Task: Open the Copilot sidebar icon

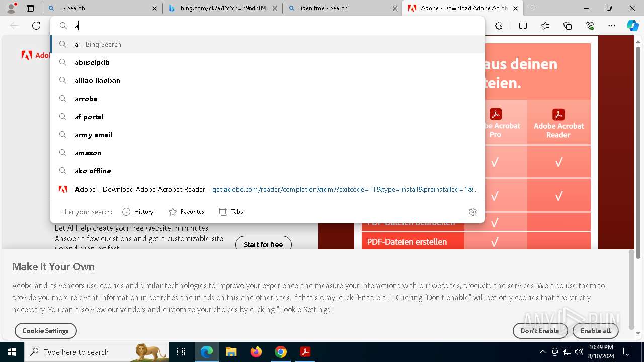Action: 632,26
